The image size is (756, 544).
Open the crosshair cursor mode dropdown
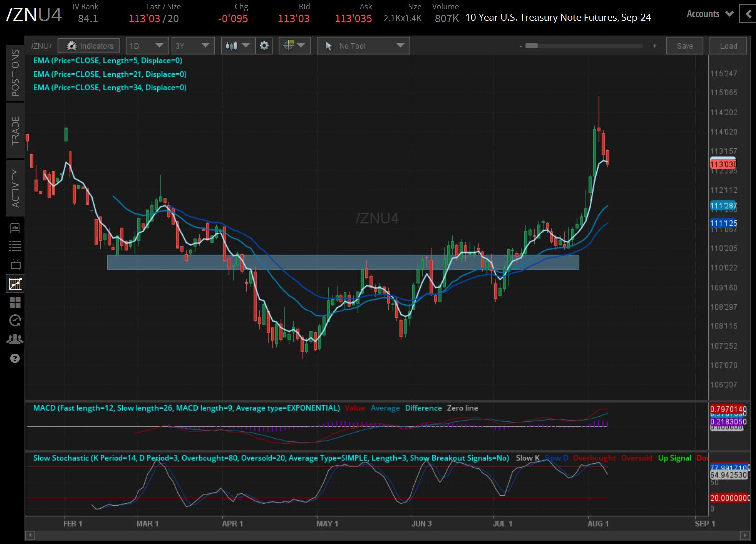pos(294,46)
